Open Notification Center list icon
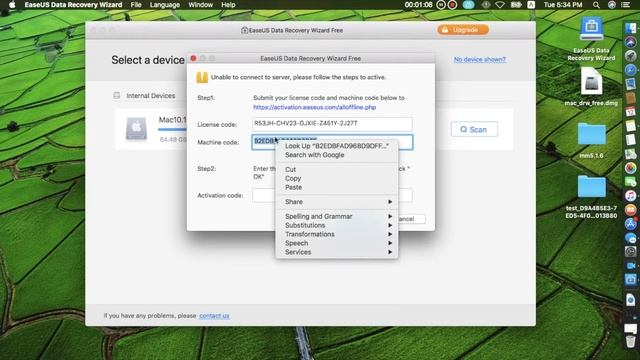The image size is (640, 360). (625, 5)
